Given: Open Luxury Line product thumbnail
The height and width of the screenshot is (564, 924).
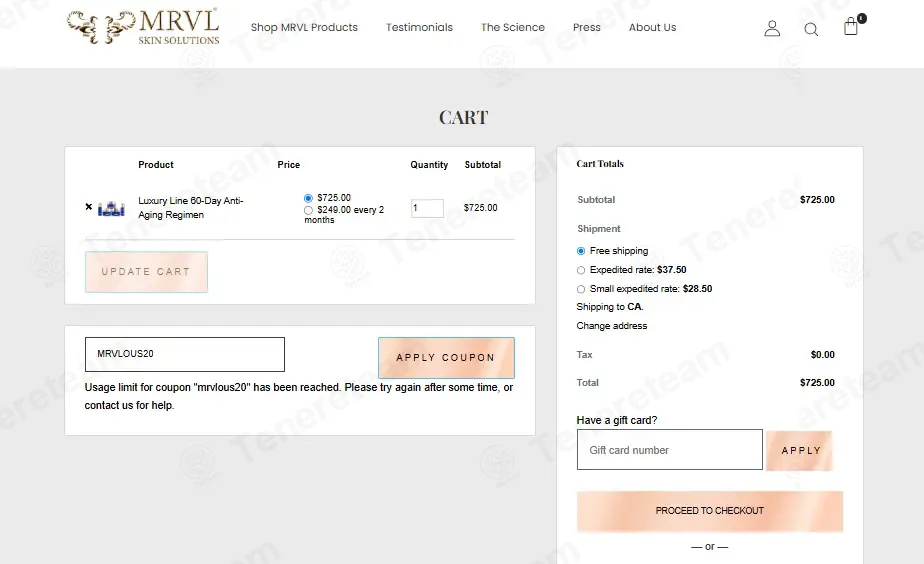Looking at the screenshot, I should [111, 209].
